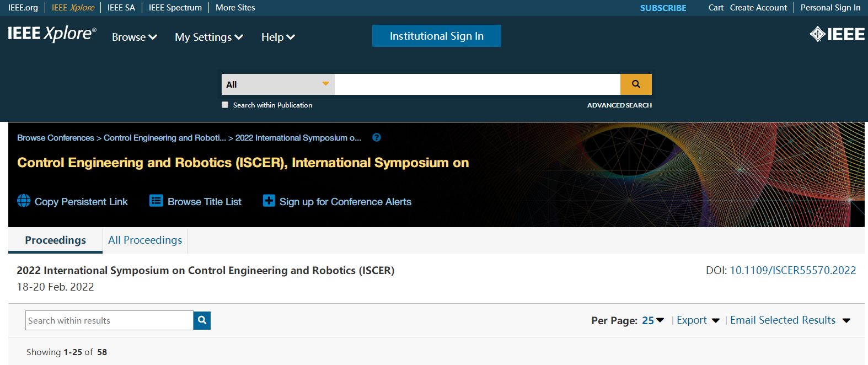Expand the Browse menu
The width and height of the screenshot is (868, 365).
coord(135,37)
